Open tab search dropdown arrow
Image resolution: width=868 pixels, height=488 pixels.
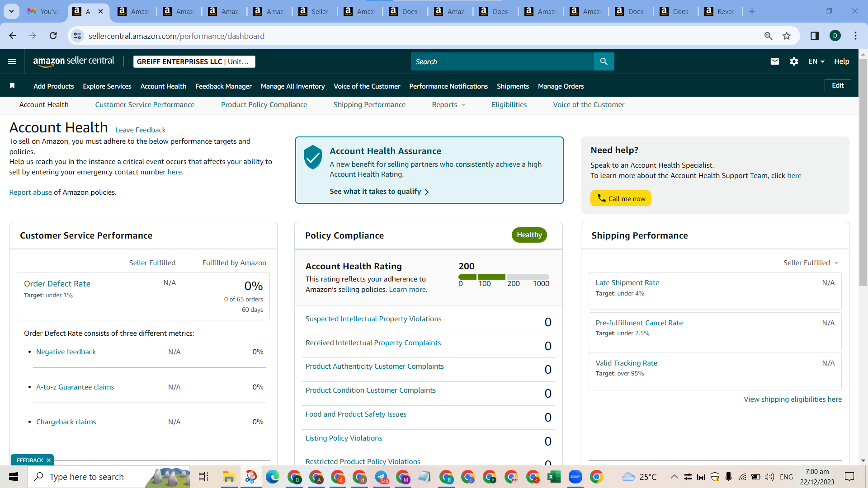pos(11,11)
